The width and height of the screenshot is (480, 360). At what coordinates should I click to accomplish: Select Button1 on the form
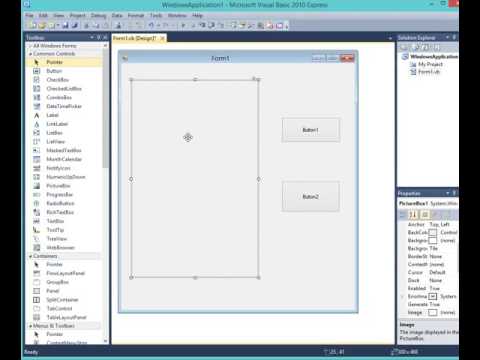tap(311, 130)
